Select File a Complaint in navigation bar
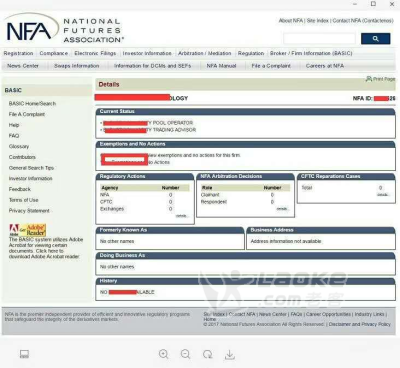This screenshot has height=368, width=400. point(271,66)
